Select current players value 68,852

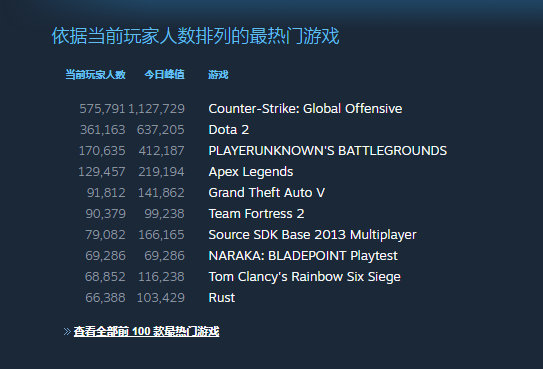pos(105,277)
